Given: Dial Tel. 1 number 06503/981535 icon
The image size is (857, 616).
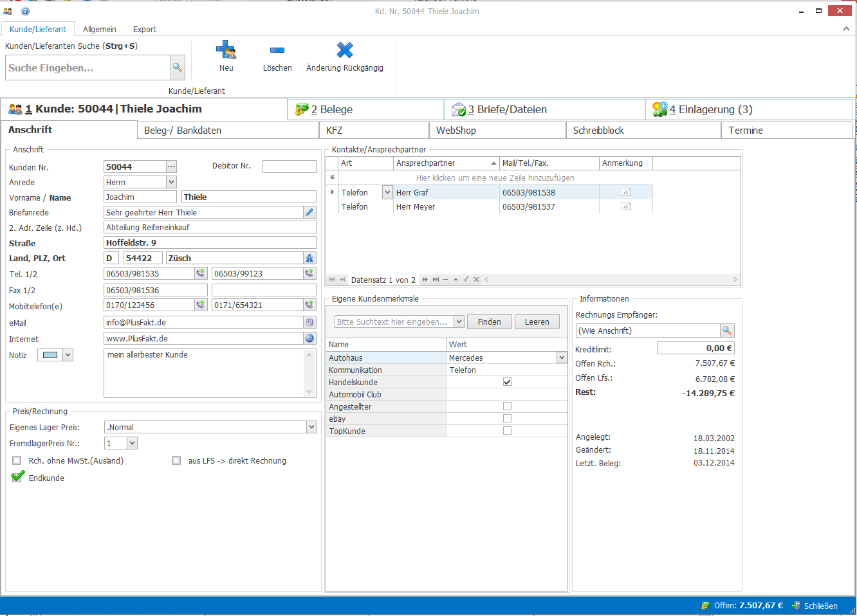Looking at the screenshot, I should [201, 273].
